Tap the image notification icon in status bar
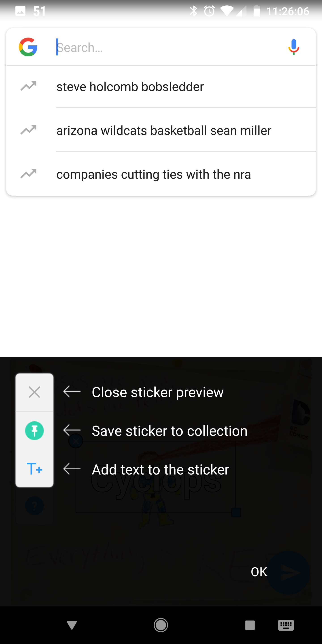This screenshot has width=322, height=644. coord(20,11)
